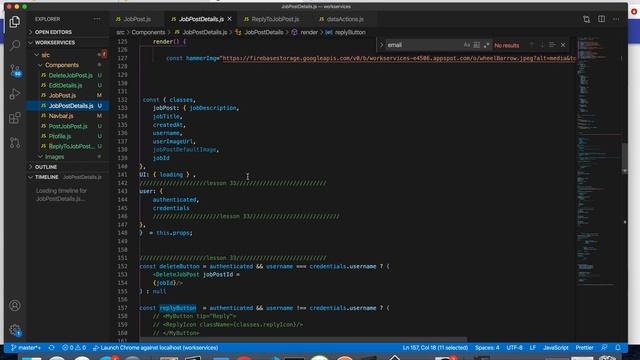This screenshot has width=640, height=360.
Task: Open PostJobPost.js in explorer
Action: point(68,126)
